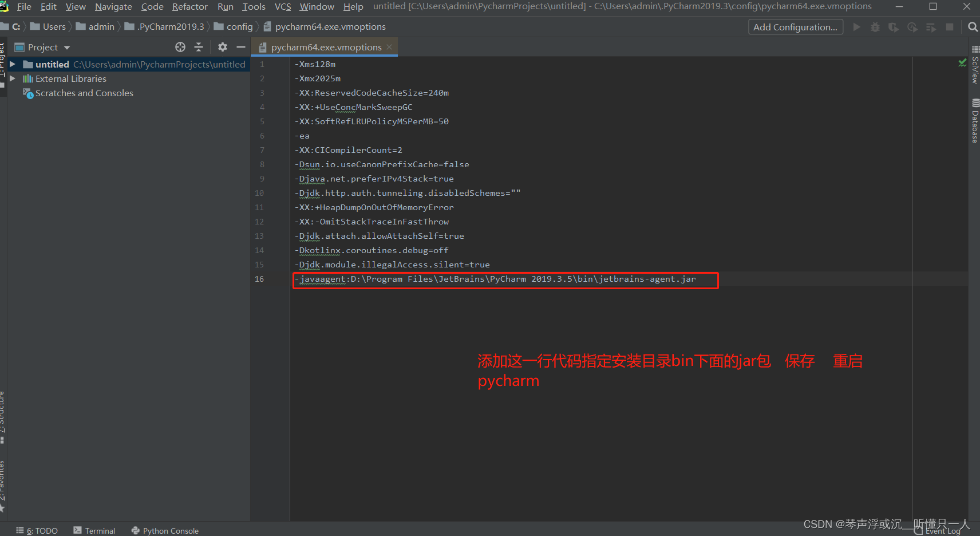Click the Stop square icon
980x536 pixels.
[x=950, y=27]
